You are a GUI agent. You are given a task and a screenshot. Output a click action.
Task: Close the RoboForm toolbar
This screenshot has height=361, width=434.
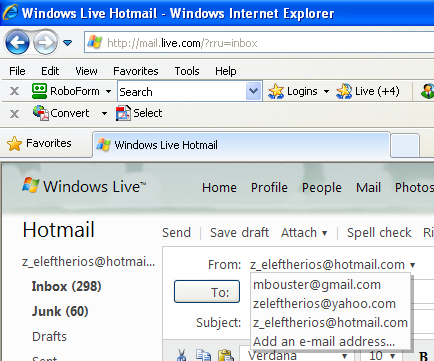click(14, 91)
